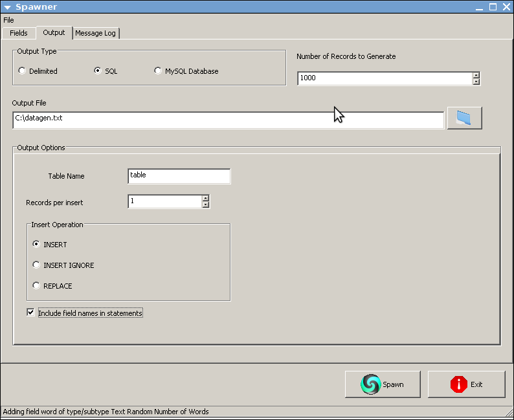This screenshot has height=420, width=514.
Task: Click the window resize grip in corner
Action: point(509,412)
